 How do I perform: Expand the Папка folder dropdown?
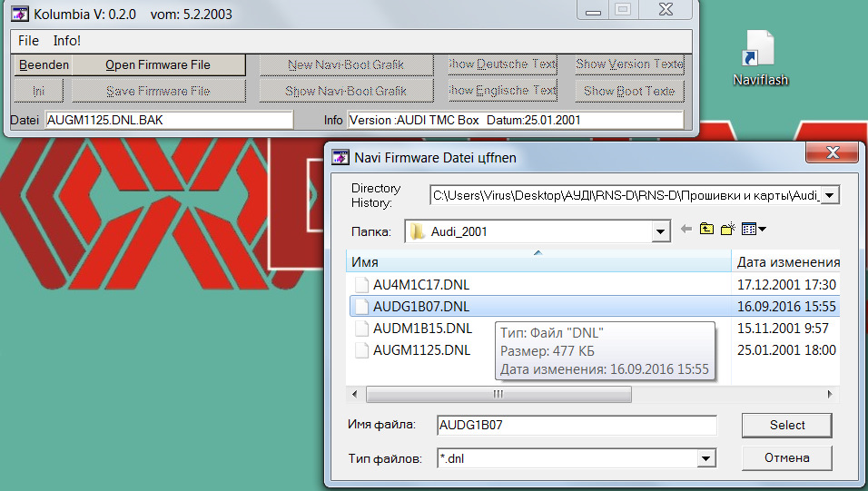(x=660, y=232)
